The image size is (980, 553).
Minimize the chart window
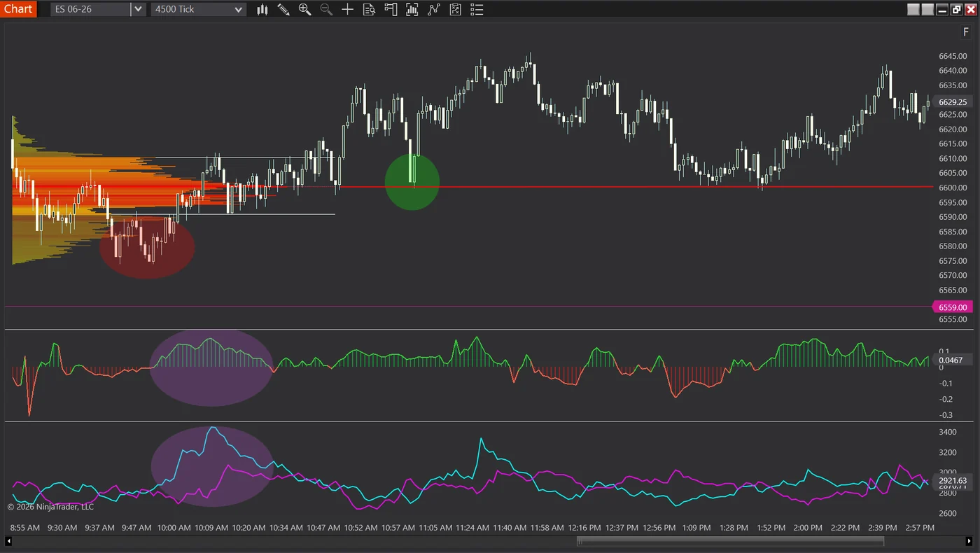(942, 9)
